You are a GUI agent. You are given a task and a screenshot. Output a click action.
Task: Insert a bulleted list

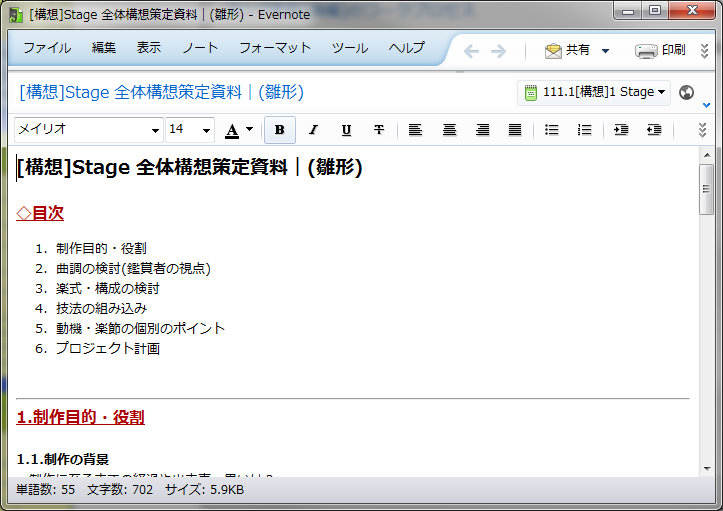click(x=551, y=130)
